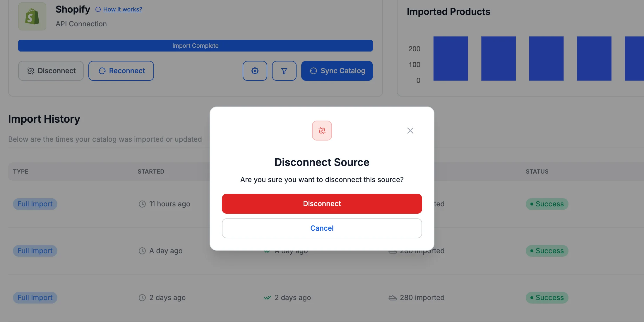Click the second bar in Imported Products chart
Image resolution: width=644 pixels, height=322 pixels.
(x=499, y=59)
